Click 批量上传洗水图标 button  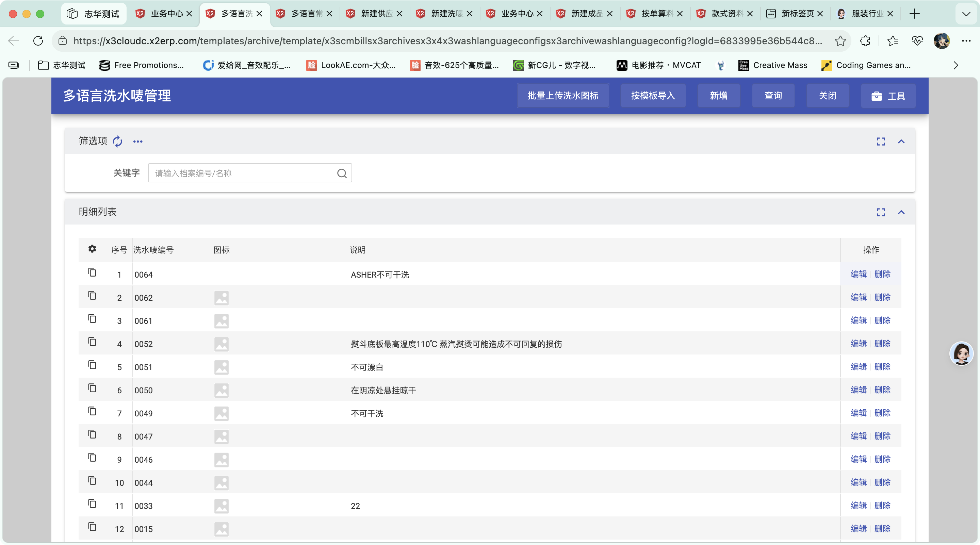563,96
